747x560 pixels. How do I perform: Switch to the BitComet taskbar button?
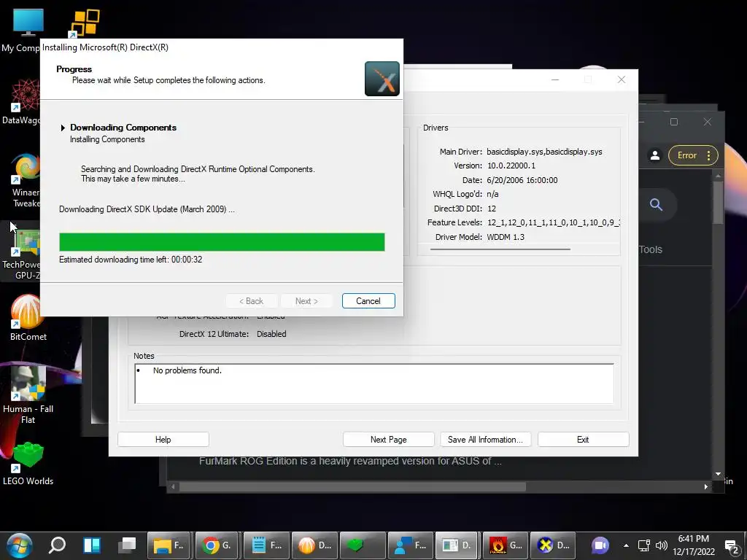coord(313,545)
